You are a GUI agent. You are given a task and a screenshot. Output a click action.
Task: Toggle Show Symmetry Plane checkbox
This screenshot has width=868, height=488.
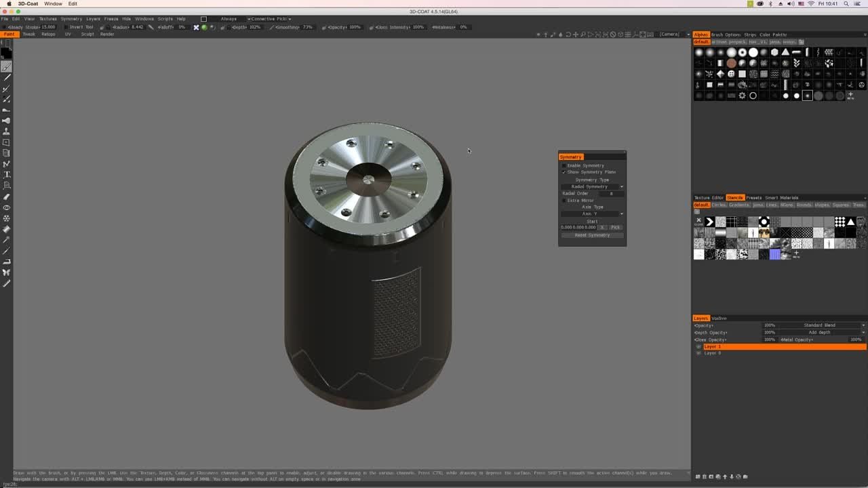[x=564, y=172]
